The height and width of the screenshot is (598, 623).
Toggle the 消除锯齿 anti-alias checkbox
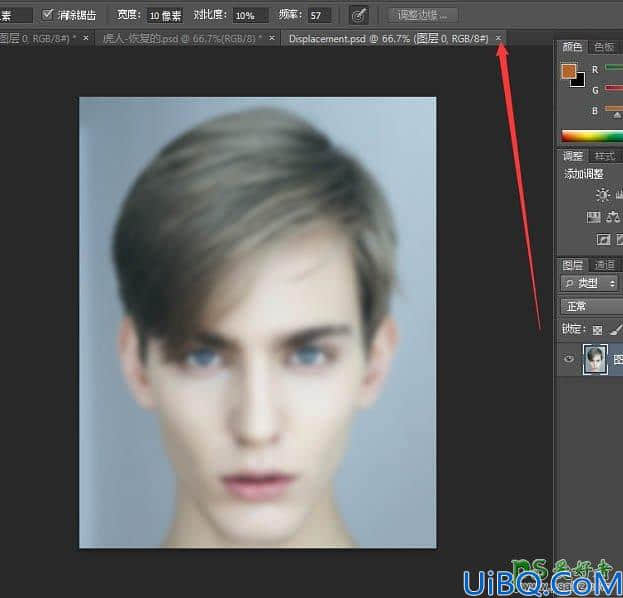47,15
